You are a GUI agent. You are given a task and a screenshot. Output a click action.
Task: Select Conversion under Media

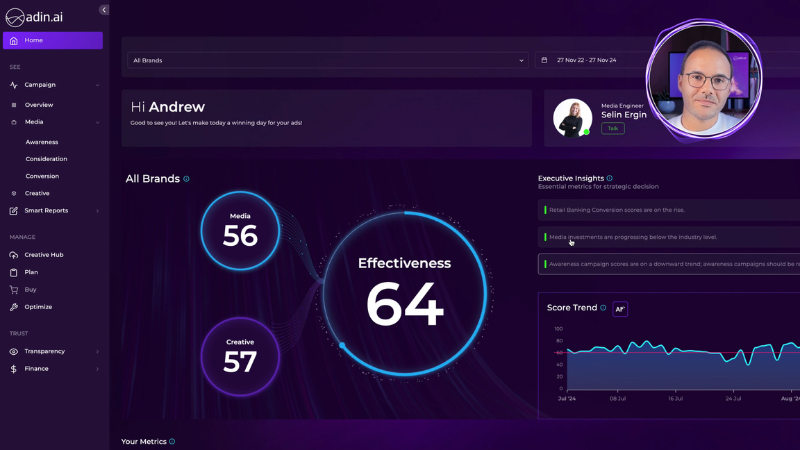point(42,176)
